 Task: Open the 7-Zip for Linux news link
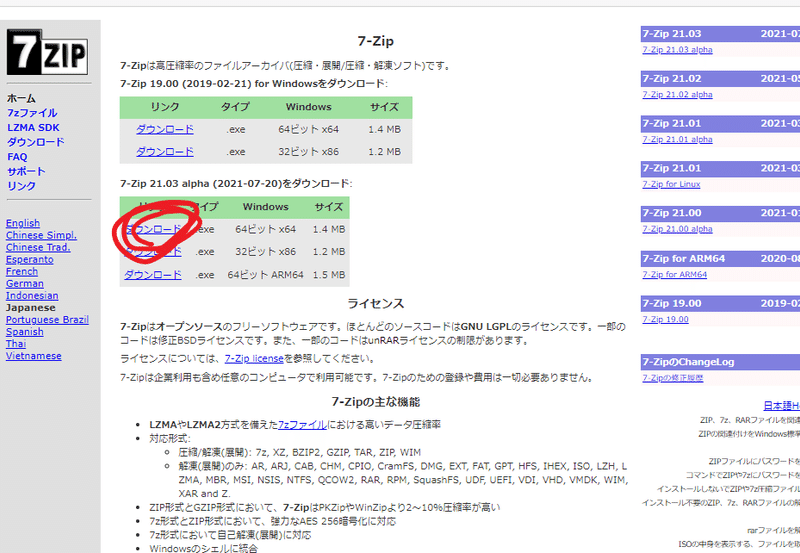pyautogui.click(x=671, y=184)
